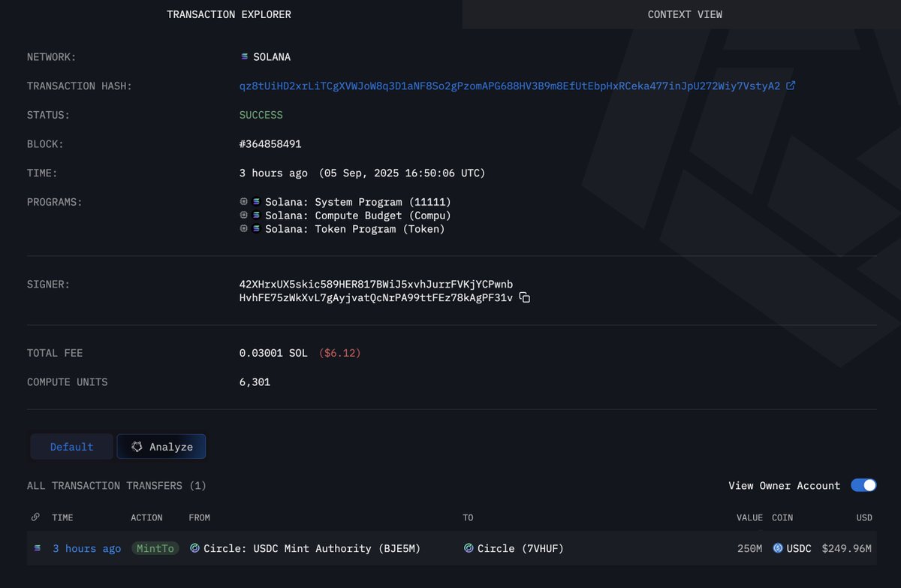Click the USD column header
The image size is (901, 588).
point(864,517)
